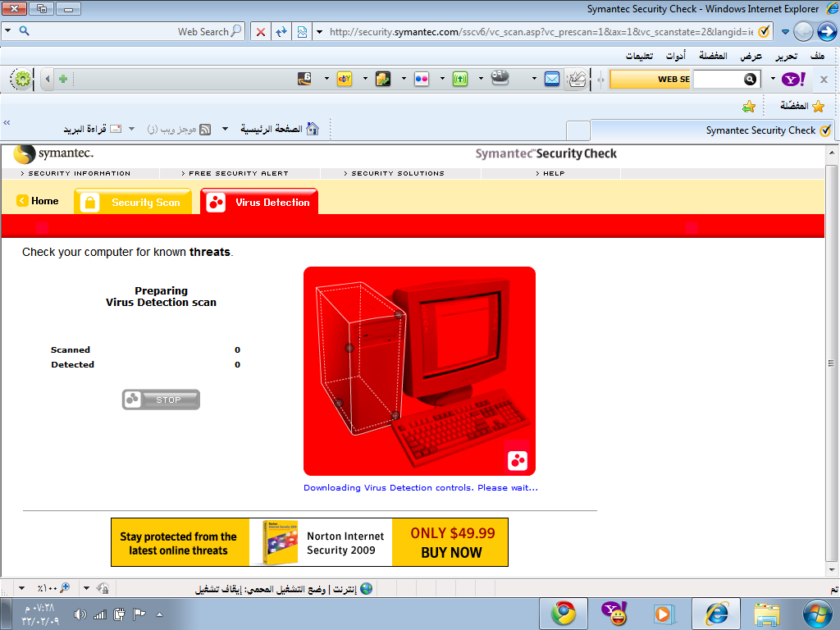This screenshot has height=630, width=840.
Task: Click the Yahoo Messenger taskbar icon
Action: point(614,613)
